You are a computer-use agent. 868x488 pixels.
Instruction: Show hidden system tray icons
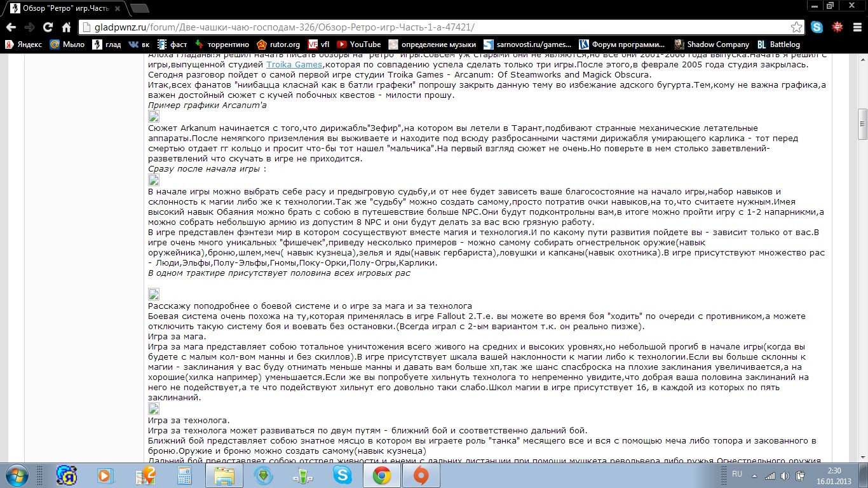(x=755, y=475)
